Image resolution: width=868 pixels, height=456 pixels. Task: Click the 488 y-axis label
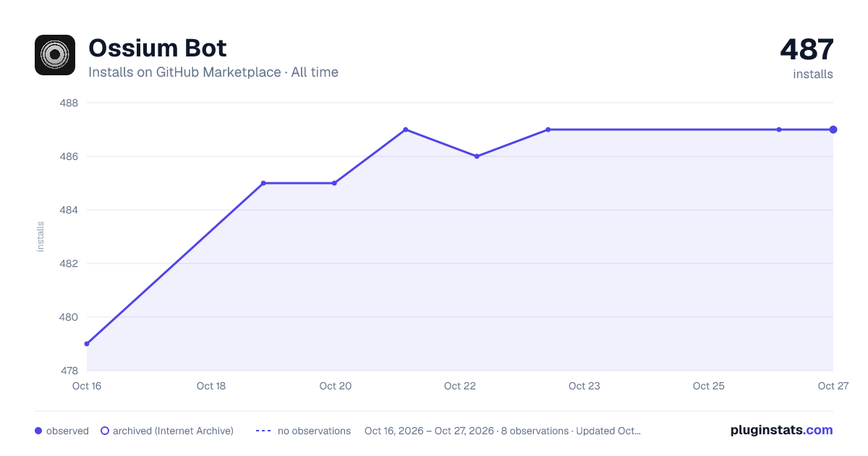pyautogui.click(x=69, y=103)
